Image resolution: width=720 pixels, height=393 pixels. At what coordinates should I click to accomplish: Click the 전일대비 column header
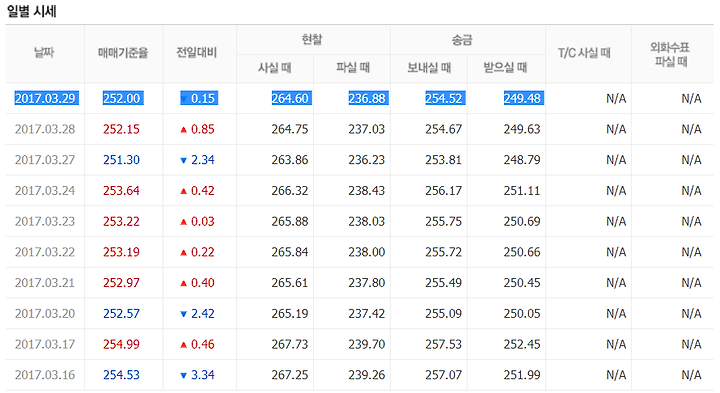pos(197,52)
